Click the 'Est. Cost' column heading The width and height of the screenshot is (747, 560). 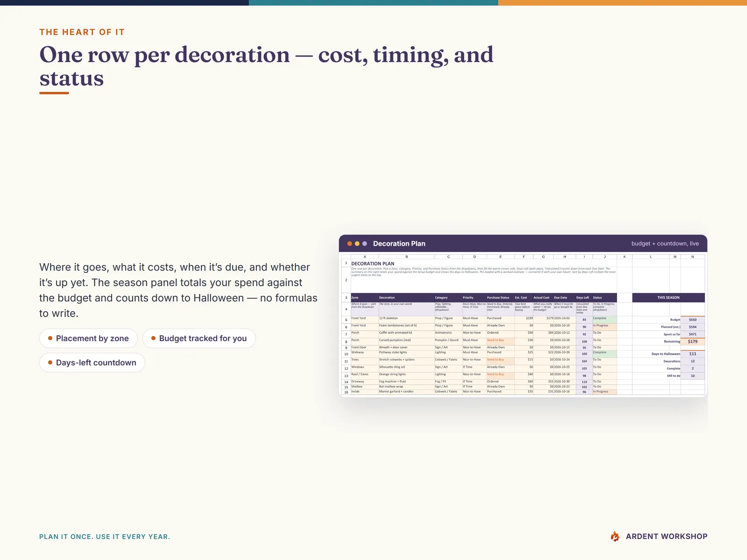pos(524,297)
